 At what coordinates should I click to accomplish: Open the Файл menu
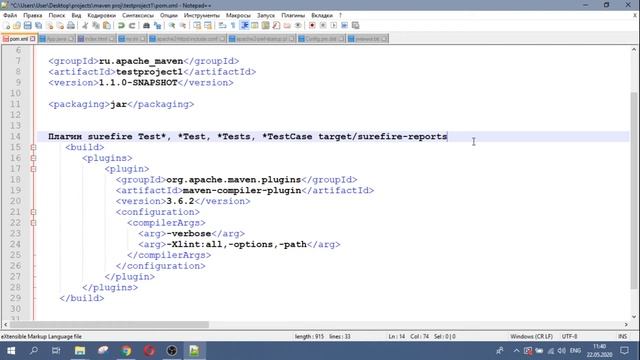pos(10,15)
